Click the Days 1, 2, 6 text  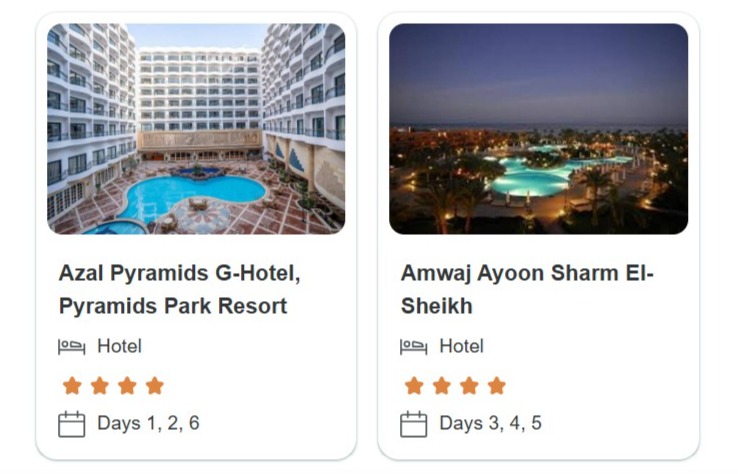point(148,424)
